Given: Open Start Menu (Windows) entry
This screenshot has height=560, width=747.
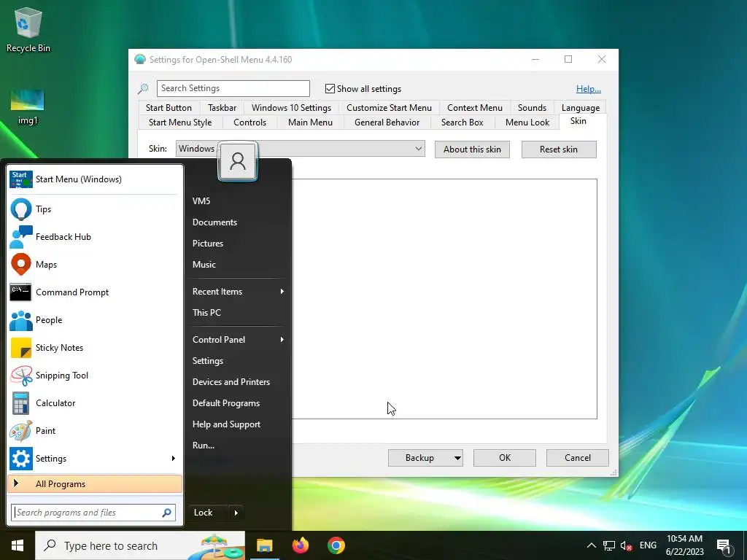Looking at the screenshot, I should click(x=95, y=179).
